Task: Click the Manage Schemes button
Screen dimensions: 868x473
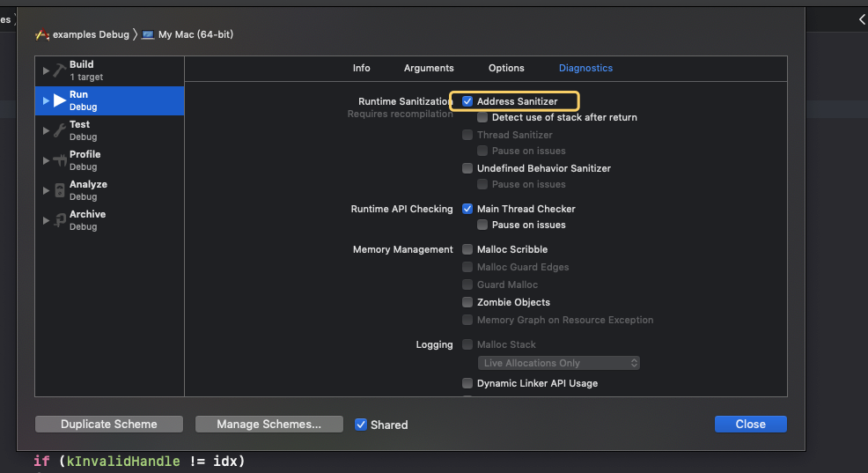Action: point(268,425)
